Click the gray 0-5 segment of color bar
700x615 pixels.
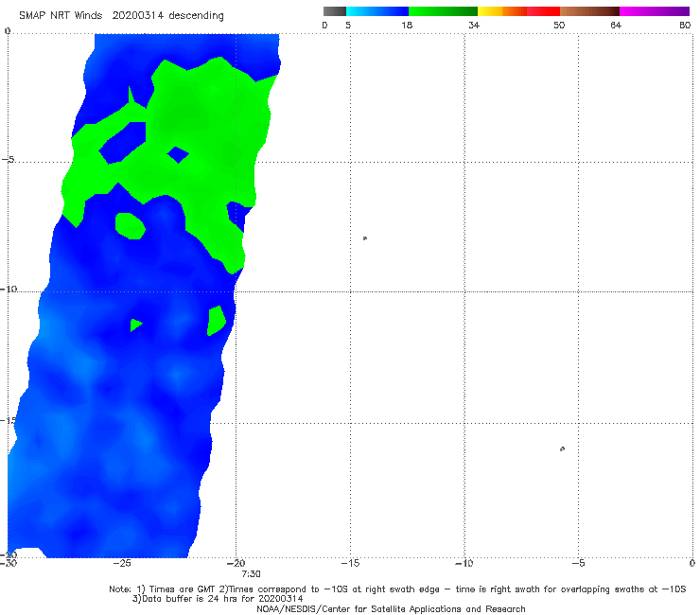[x=335, y=11]
